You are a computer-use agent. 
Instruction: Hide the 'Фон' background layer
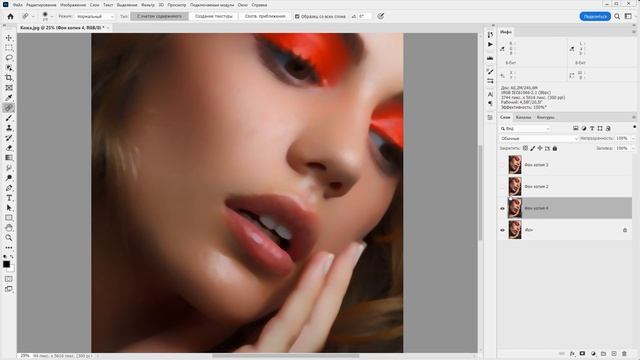(502, 230)
